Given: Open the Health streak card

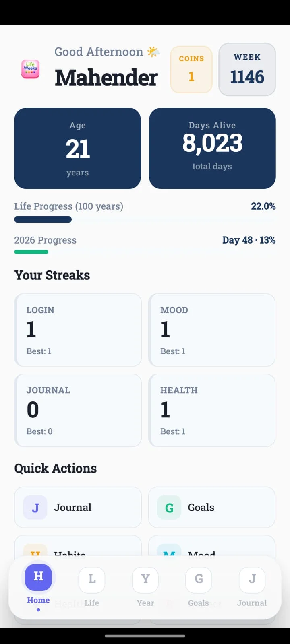Looking at the screenshot, I should pos(212,410).
